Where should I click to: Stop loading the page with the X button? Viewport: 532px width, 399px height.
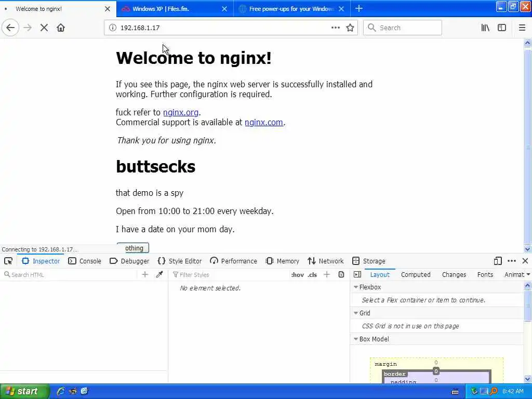click(44, 28)
